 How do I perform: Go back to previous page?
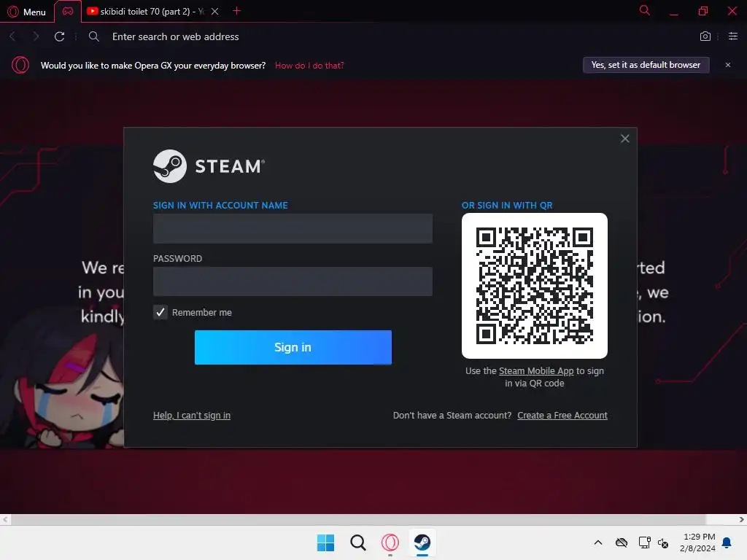click(x=13, y=36)
